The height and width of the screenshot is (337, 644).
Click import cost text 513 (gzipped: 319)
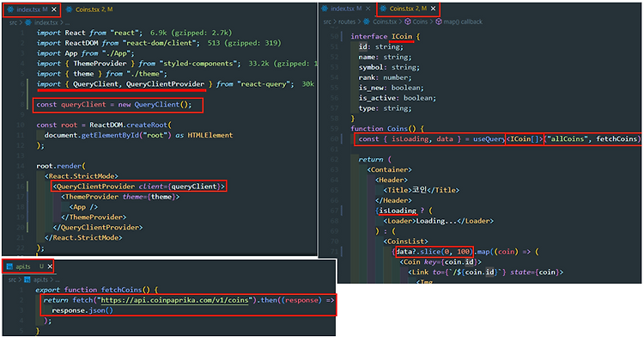tap(245, 43)
